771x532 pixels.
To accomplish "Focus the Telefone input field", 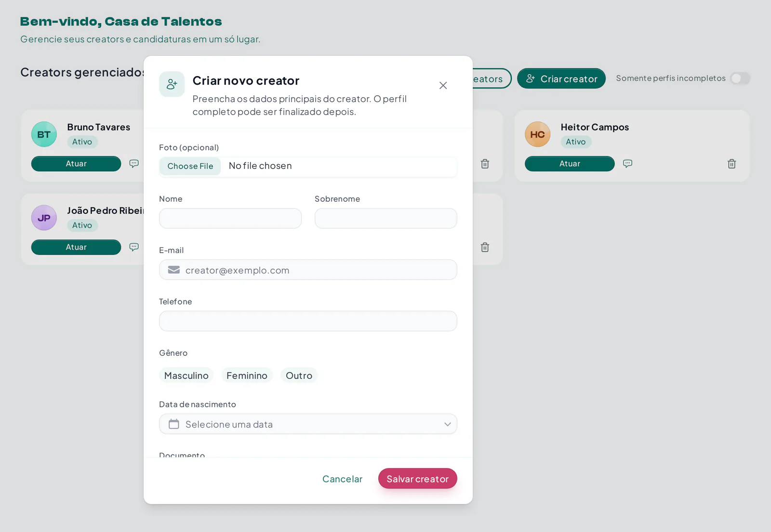I will (x=308, y=321).
